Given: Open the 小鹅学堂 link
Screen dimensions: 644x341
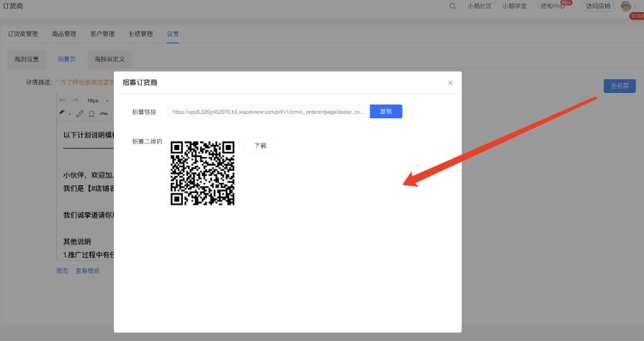Looking at the screenshot, I should [514, 6].
